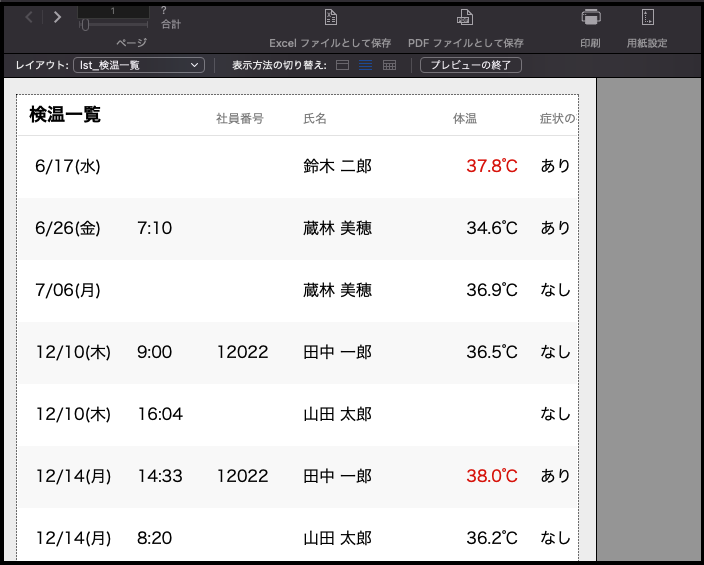This screenshot has height=565, width=704.
Task: Switch to table view icon
Action: 389,65
